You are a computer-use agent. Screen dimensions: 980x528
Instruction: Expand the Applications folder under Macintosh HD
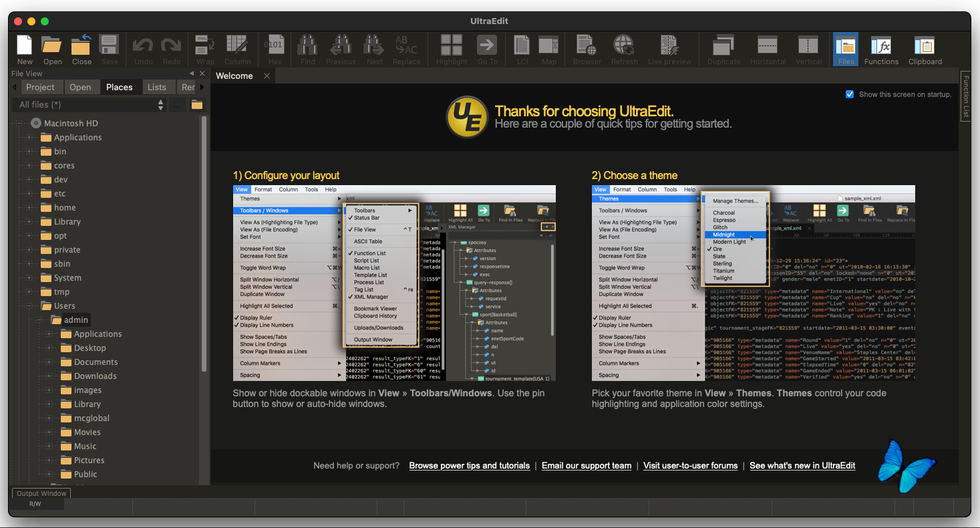tap(29, 138)
